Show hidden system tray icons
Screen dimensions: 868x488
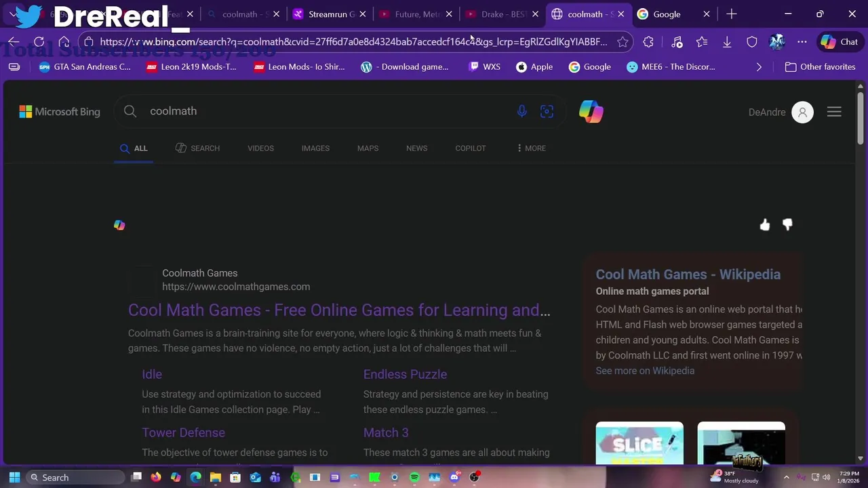pyautogui.click(x=787, y=477)
